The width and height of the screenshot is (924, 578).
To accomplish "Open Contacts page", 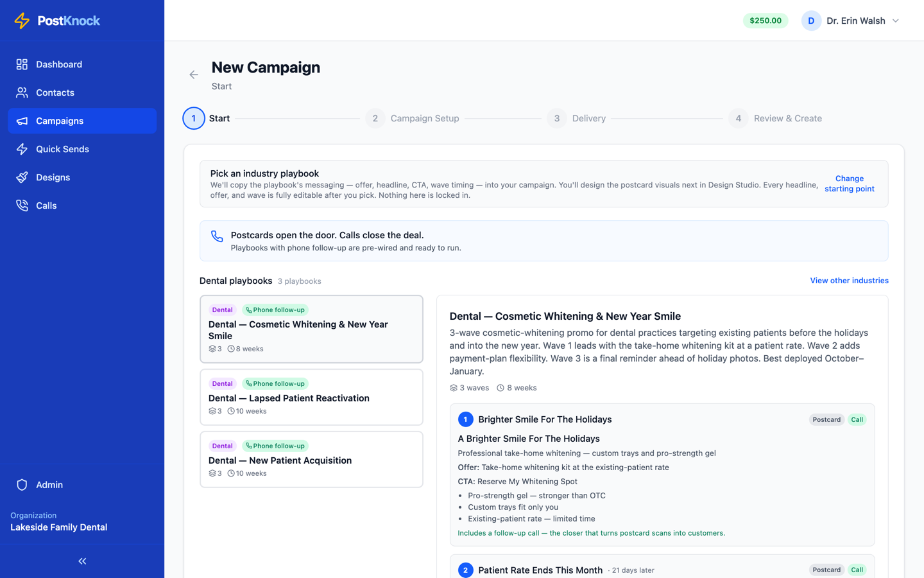I will click(82, 92).
